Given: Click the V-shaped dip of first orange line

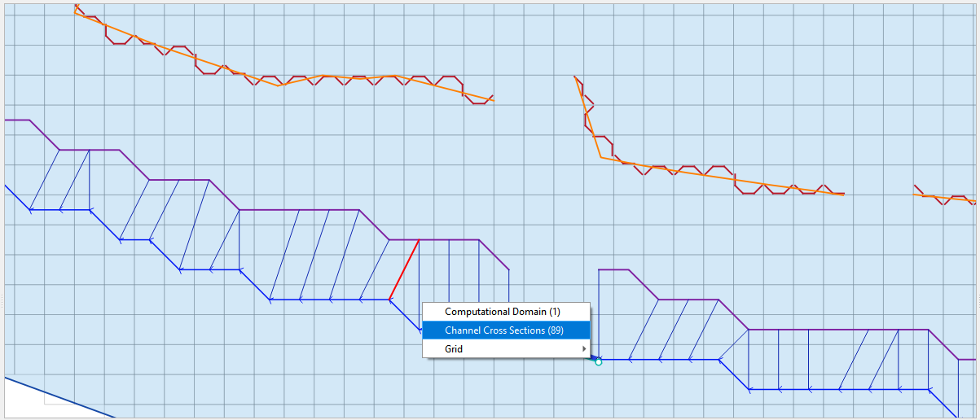Looking at the screenshot, I should (279, 85).
